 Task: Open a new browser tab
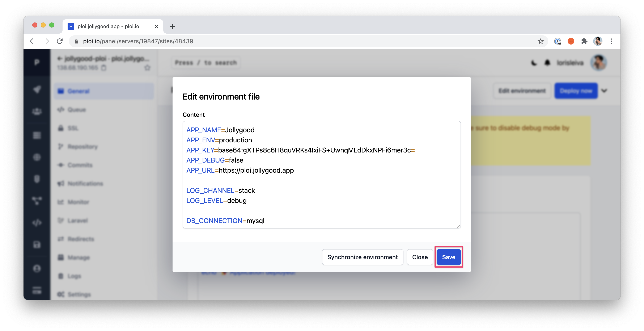(173, 26)
